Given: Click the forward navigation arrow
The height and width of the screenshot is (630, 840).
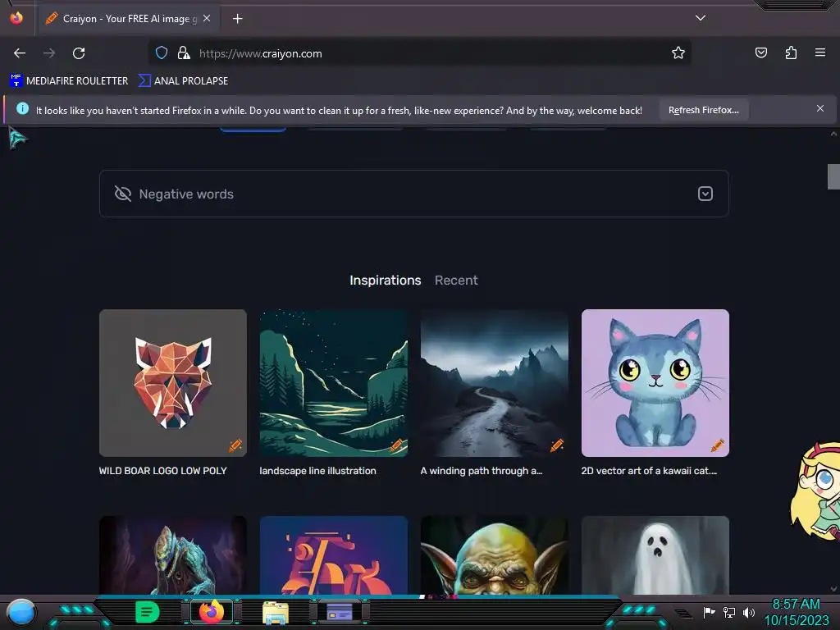Looking at the screenshot, I should click(49, 53).
